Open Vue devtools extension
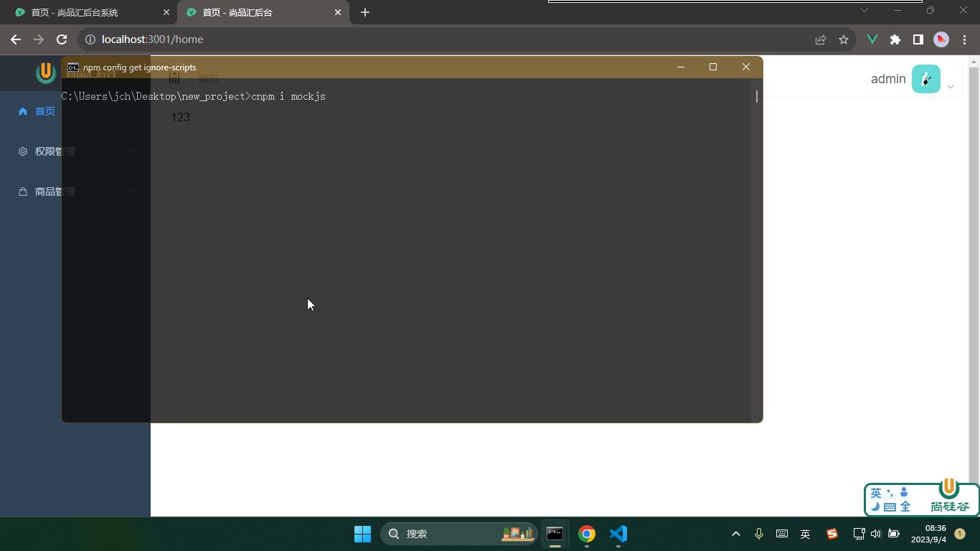 tap(872, 39)
